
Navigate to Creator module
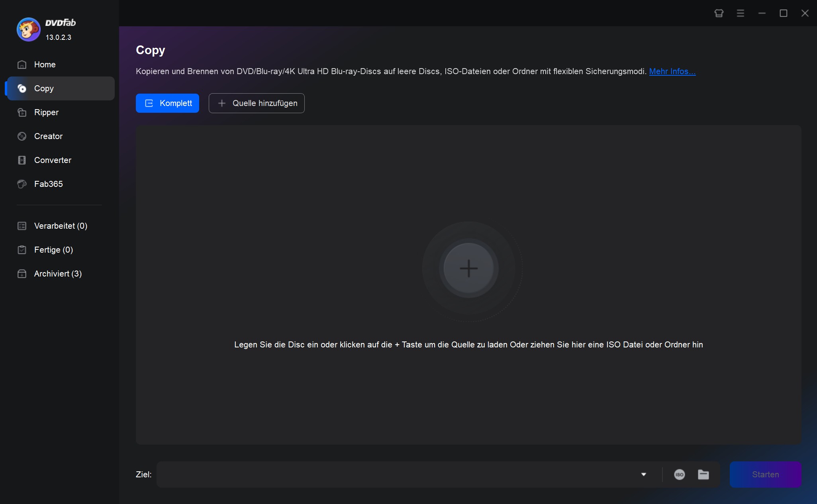point(49,136)
